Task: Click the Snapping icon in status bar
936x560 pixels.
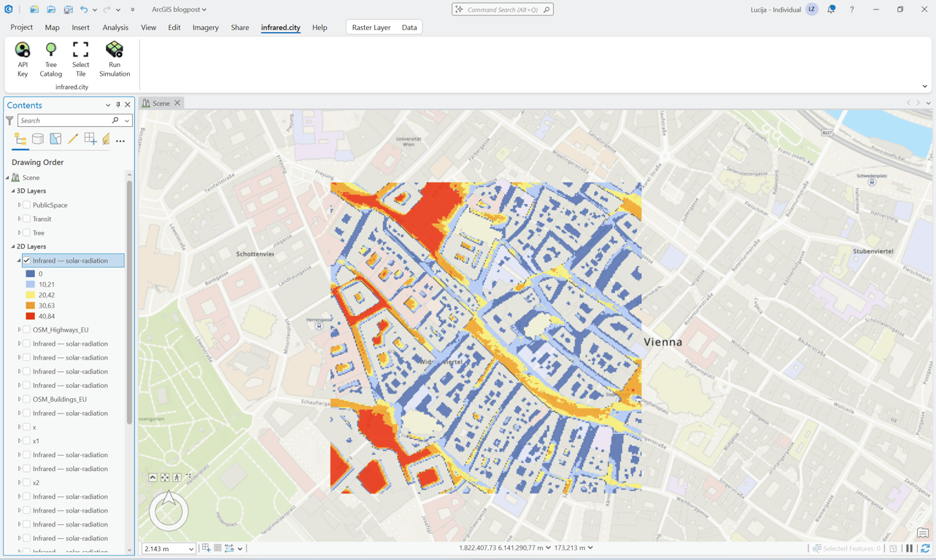Action: click(206, 548)
